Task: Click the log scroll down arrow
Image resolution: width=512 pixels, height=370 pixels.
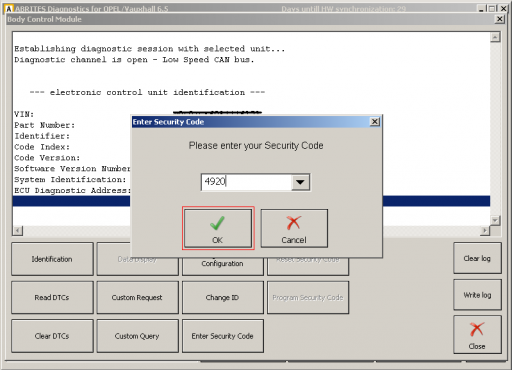Action: pos(495,220)
